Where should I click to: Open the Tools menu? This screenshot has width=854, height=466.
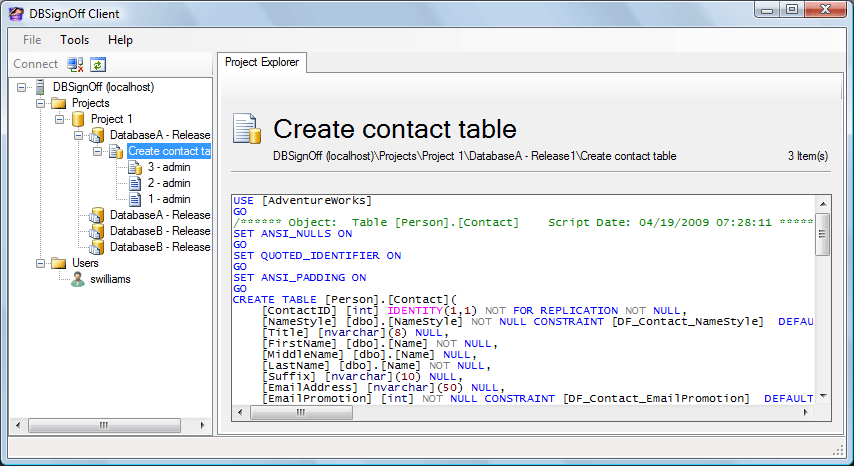point(75,40)
